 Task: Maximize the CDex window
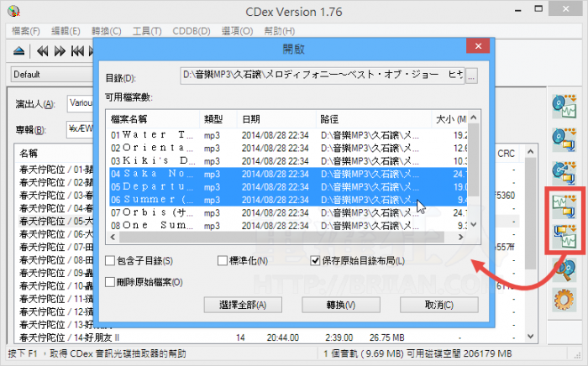538,9
